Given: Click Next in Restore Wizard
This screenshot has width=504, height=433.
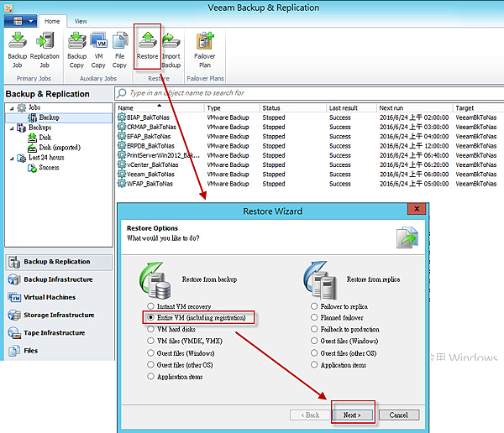Looking at the screenshot, I should coord(352,415).
